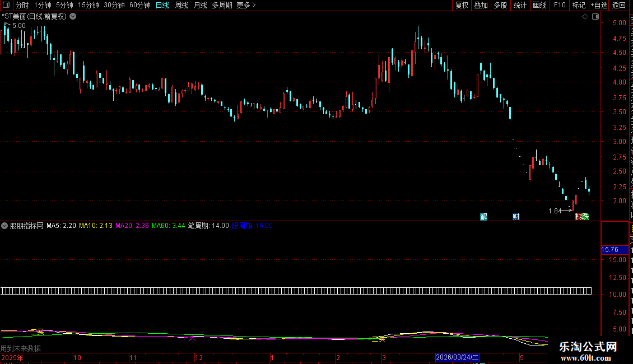Open the 解 event marker
This screenshot has height=364, width=633.
(483, 217)
